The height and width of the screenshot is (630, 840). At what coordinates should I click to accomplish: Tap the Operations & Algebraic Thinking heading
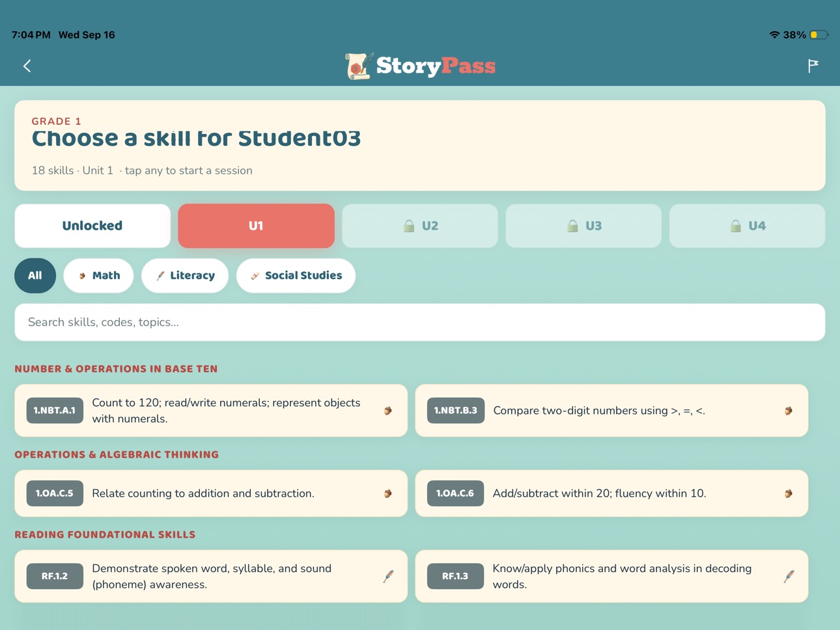click(x=117, y=455)
